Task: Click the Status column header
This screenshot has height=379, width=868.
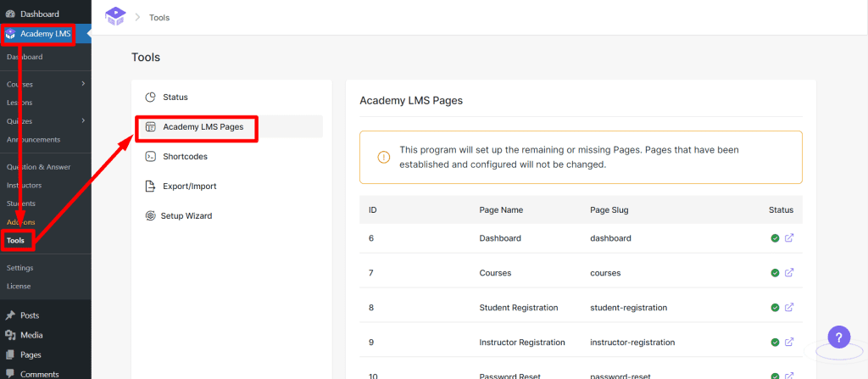Action: coord(781,210)
